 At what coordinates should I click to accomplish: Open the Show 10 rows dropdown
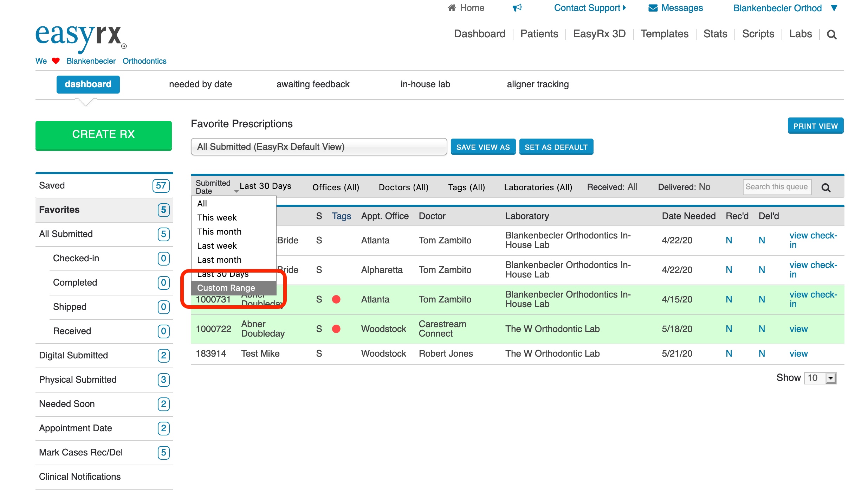click(820, 378)
